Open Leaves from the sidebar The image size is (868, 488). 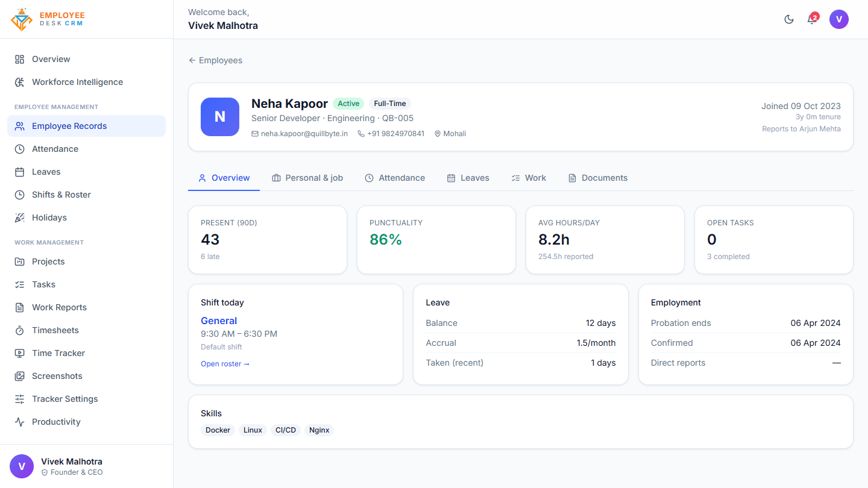point(86,172)
